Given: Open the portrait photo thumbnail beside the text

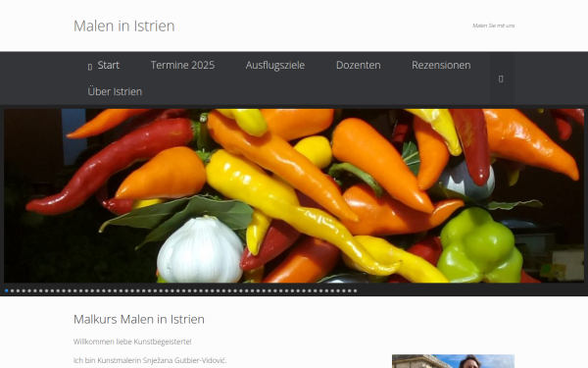Looking at the screenshot, I should (x=453, y=361).
